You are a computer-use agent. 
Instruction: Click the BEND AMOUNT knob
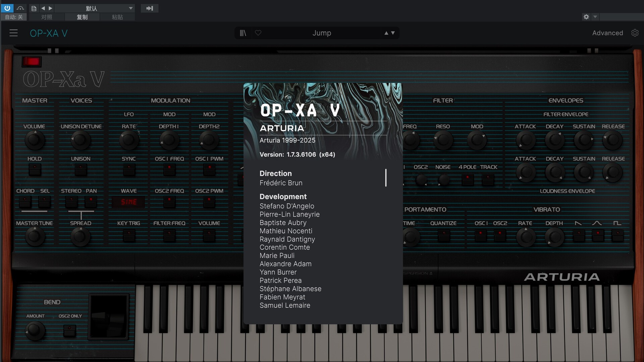pos(35,330)
